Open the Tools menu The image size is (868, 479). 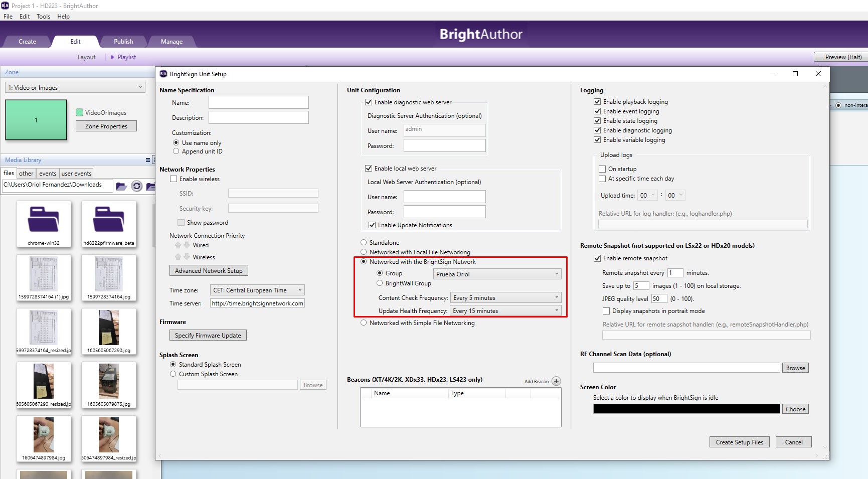(x=43, y=17)
